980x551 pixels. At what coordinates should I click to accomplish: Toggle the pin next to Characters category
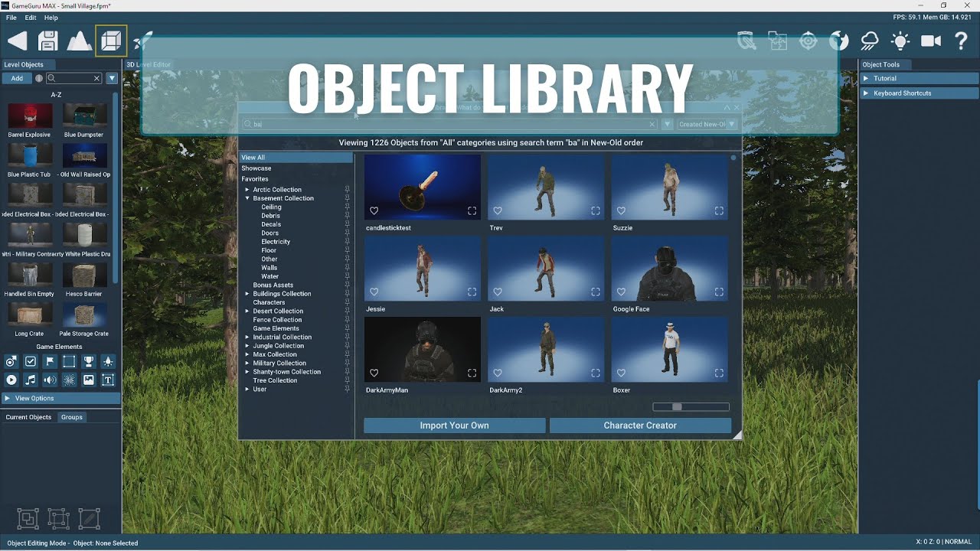(x=347, y=302)
